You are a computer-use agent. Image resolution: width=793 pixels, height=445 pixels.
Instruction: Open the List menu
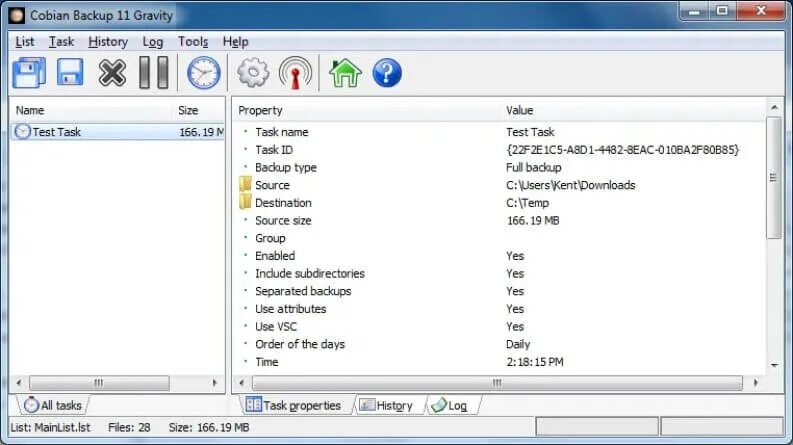pyautogui.click(x=25, y=41)
